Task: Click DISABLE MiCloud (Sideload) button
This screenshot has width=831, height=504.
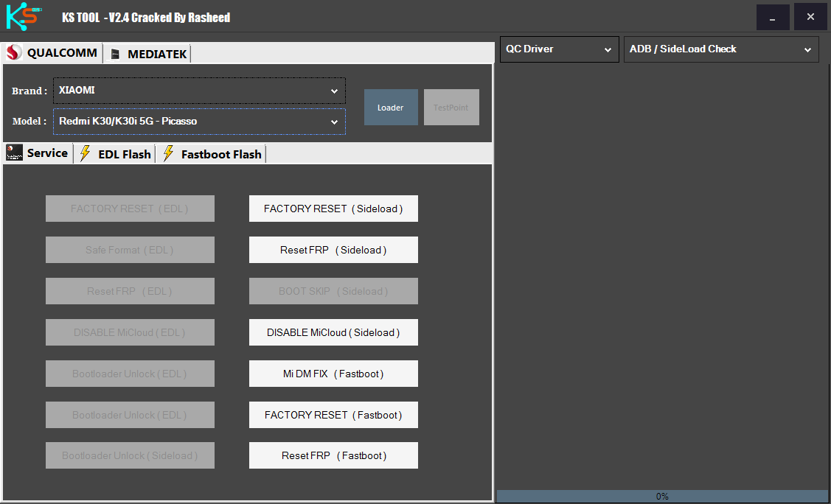Action: click(333, 332)
